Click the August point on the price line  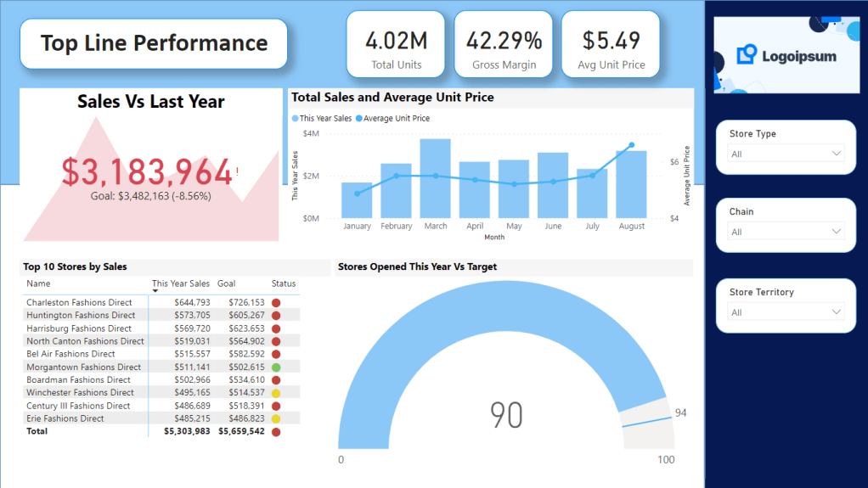(x=631, y=145)
